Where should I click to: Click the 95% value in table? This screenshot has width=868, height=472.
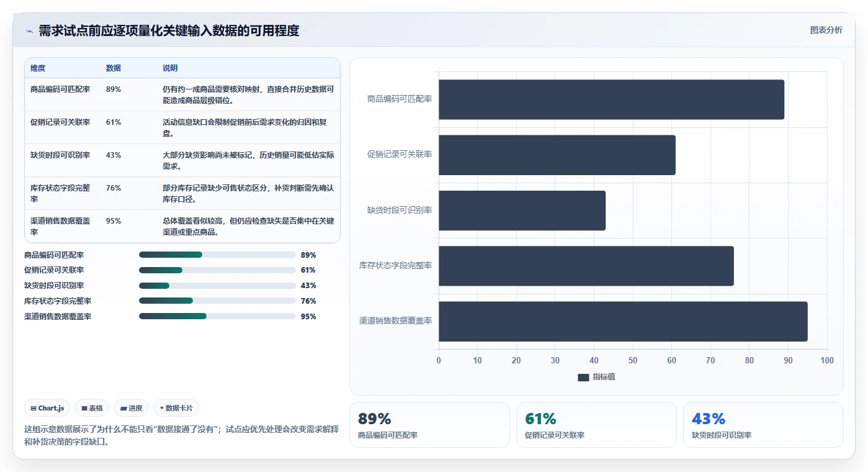coord(114,221)
